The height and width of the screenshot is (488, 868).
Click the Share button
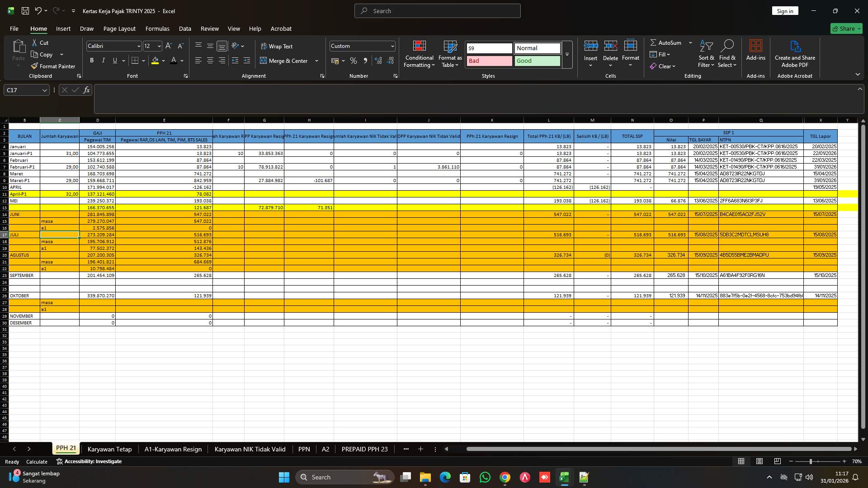[x=846, y=28]
